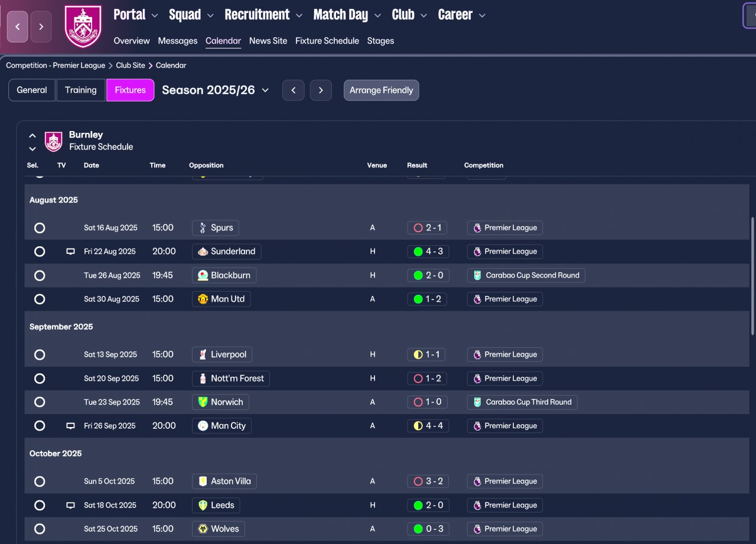Image resolution: width=756 pixels, height=544 pixels.
Task: Click the TV icon on Sunderland row
Action: coord(70,252)
